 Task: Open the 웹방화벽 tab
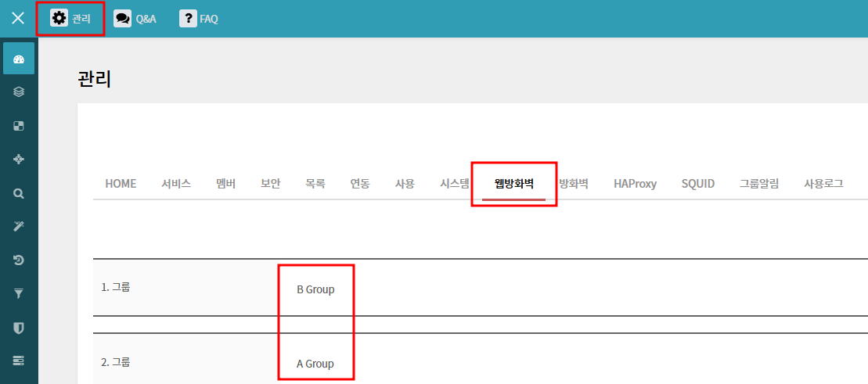coord(513,184)
